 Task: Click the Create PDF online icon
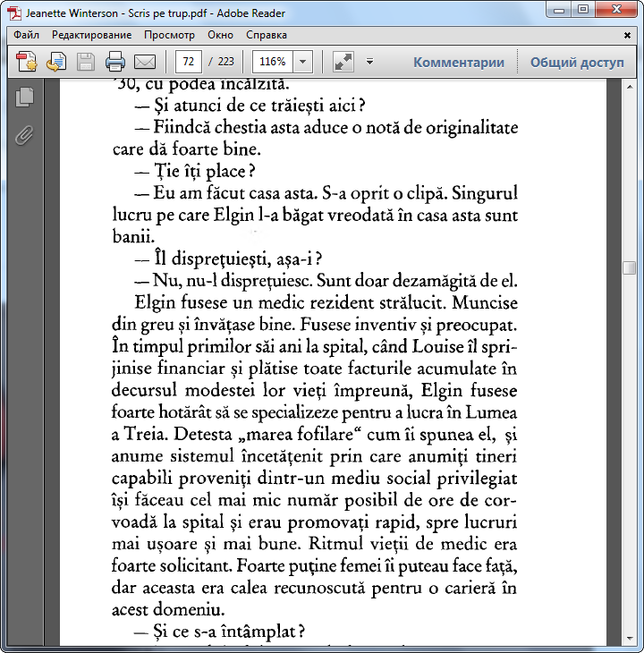(26, 62)
